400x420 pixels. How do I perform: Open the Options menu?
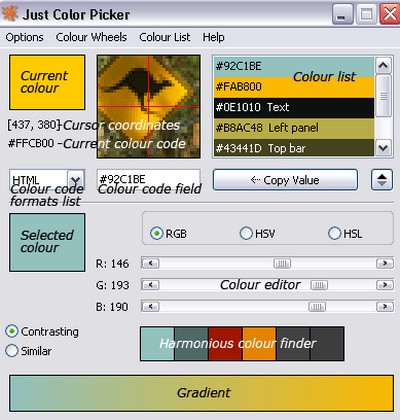(x=24, y=37)
